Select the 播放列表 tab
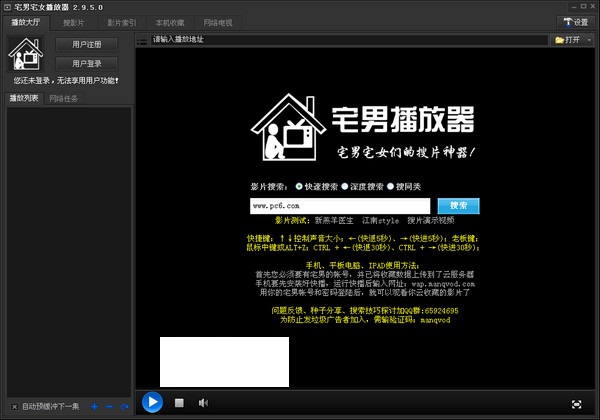Viewport: 600px width, 420px height. click(x=24, y=98)
